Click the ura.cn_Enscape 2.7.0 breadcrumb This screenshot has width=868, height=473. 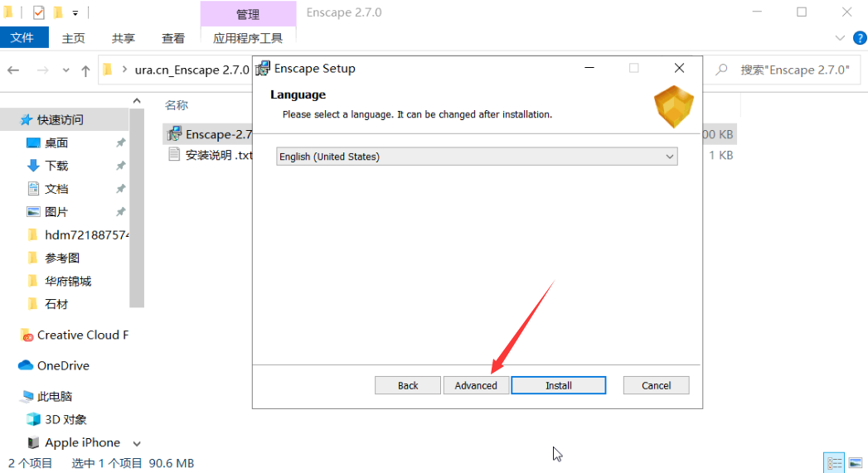(x=192, y=70)
